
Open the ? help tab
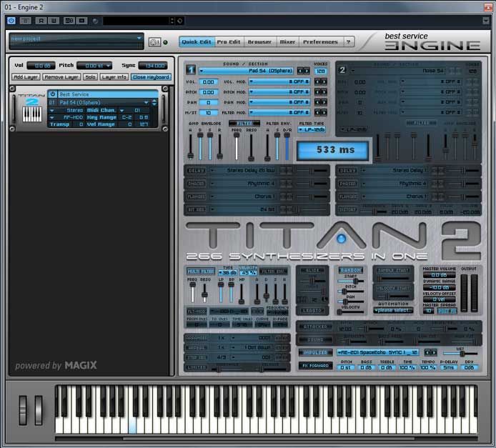click(x=348, y=41)
